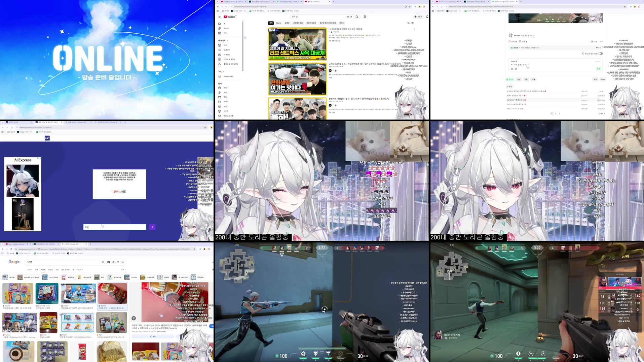This screenshot has height=362, width=644.
Task: Open the YouTube hamburger menu
Action: pos(219,17)
